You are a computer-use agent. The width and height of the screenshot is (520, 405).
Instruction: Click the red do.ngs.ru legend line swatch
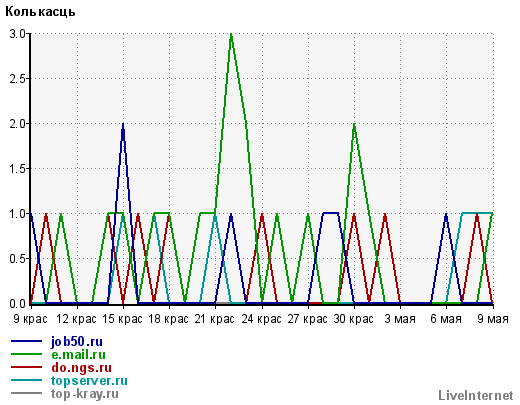pyautogui.click(x=26, y=367)
